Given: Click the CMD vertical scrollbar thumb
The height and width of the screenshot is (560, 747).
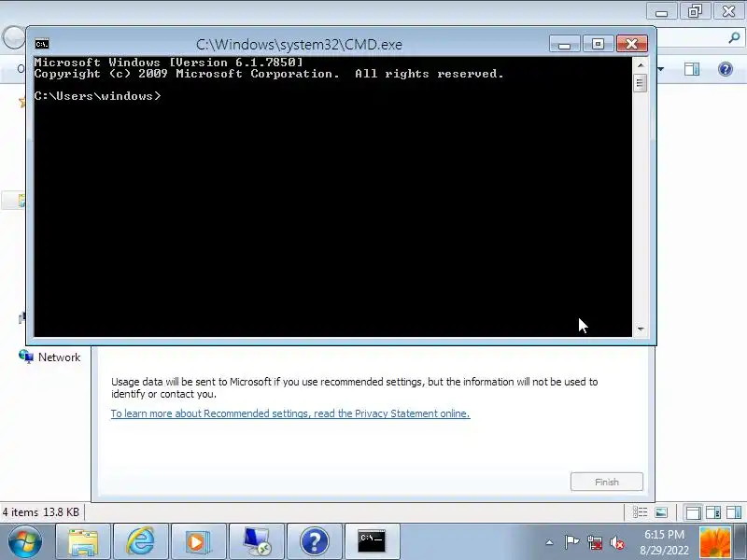Looking at the screenshot, I should [641, 83].
